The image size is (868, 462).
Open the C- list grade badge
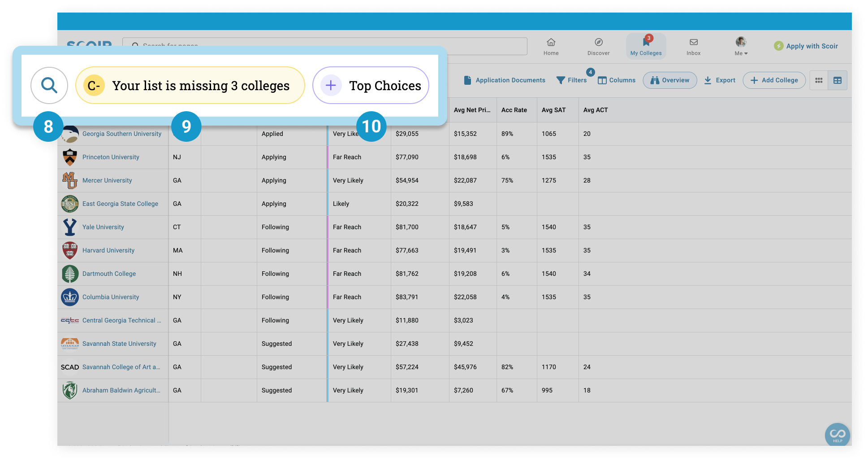click(94, 85)
